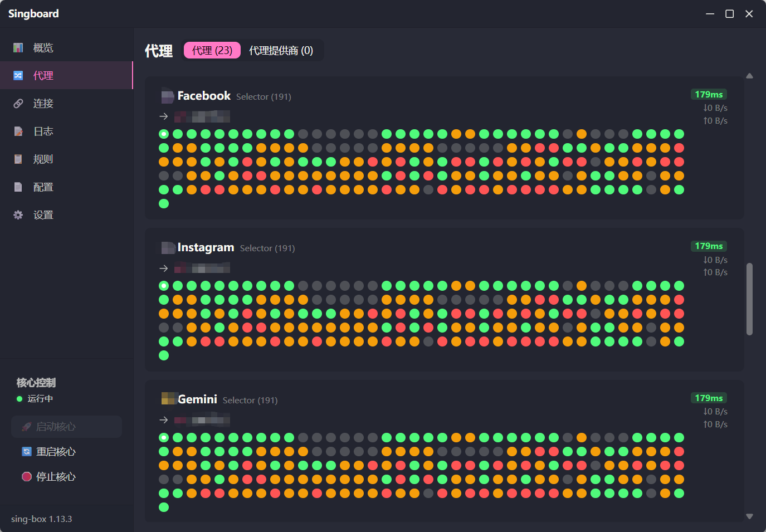Click the 停止核心 button

click(x=66, y=477)
